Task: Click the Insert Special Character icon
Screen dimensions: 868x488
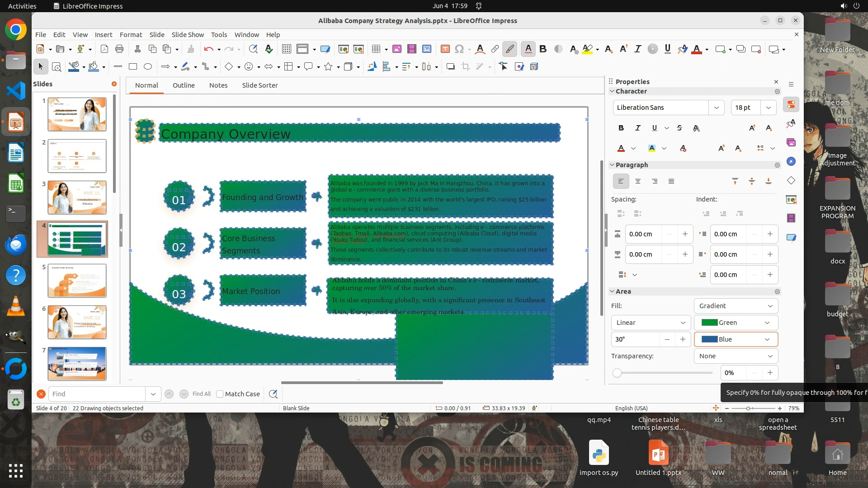Action: pyautogui.click(x=459, y=49)
